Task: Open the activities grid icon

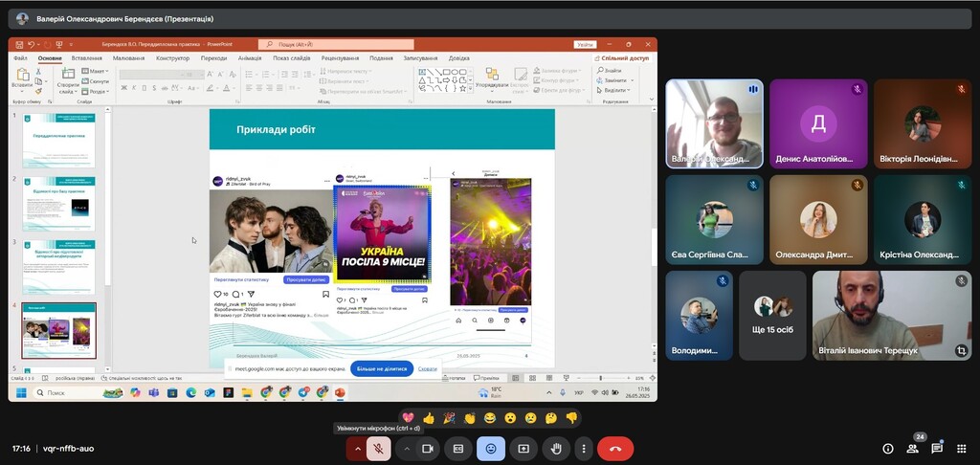Action: click(x=961, y=448)
